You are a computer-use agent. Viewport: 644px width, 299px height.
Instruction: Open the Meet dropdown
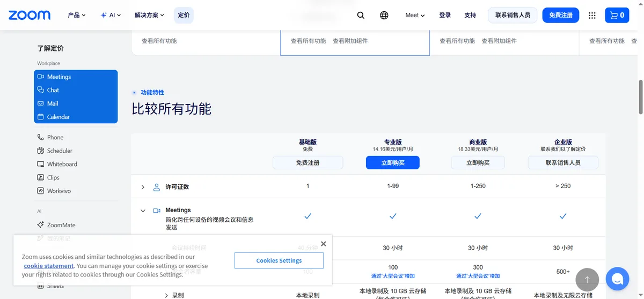pos(415,15)
